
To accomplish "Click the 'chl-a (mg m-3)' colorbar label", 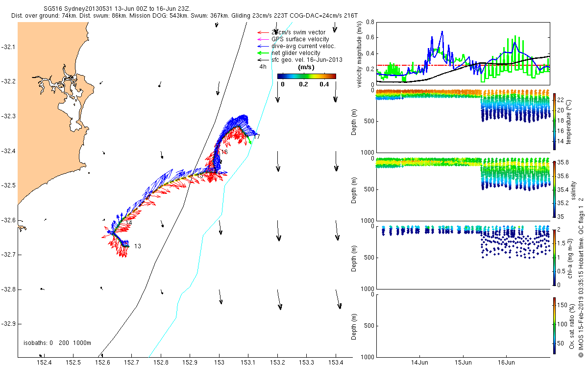I will [570, 257].
